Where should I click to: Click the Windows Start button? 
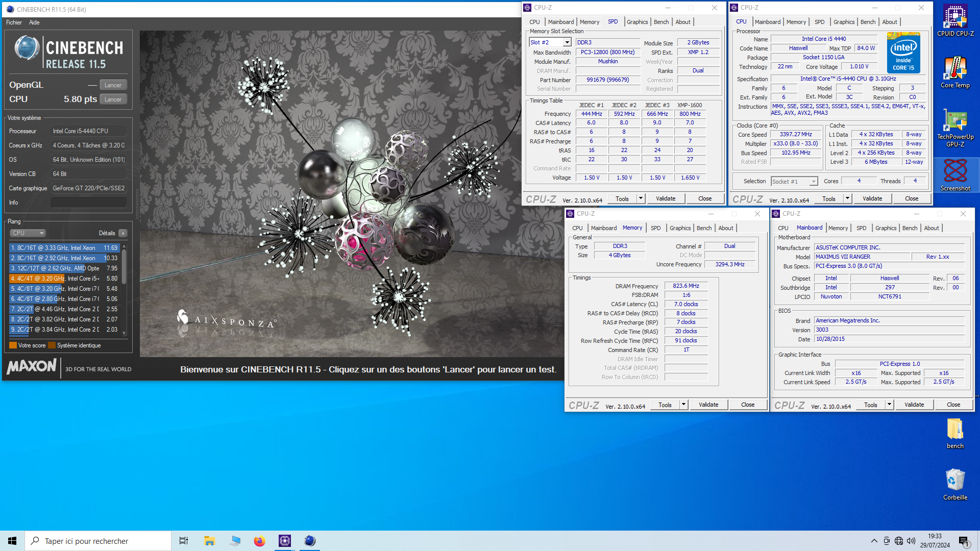[12, 541]
